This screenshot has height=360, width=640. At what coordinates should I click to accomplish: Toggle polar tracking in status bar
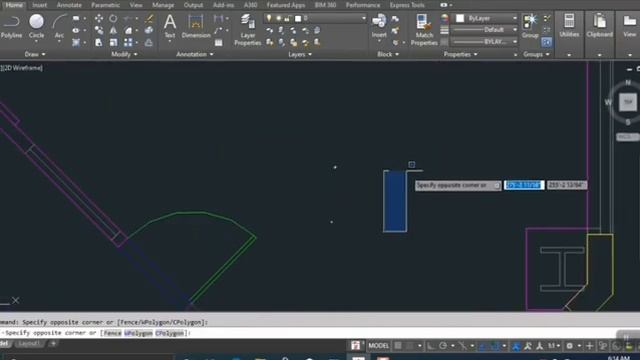tap(443, 346)
